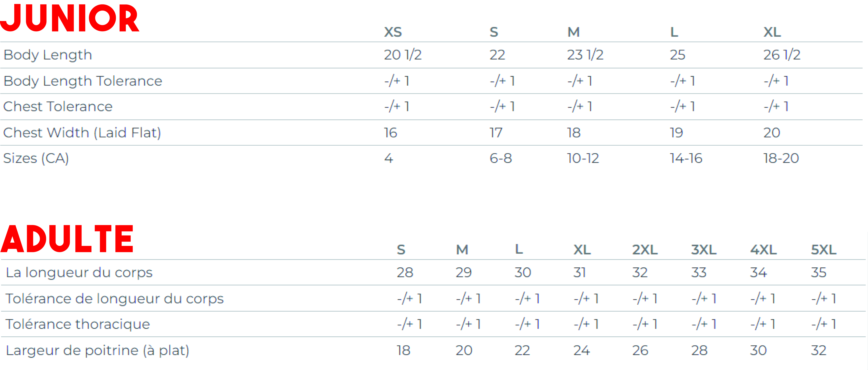
Task: Select the 35 body length value
Action: pos(818,272)
